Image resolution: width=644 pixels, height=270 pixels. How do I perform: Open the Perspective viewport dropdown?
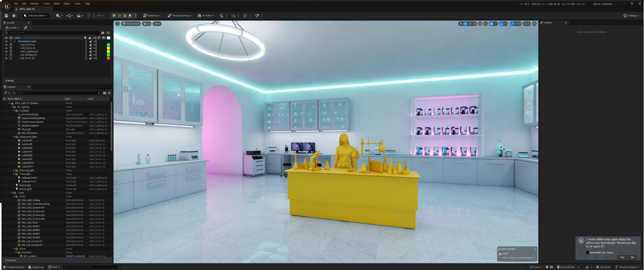[x=131, y=23]
